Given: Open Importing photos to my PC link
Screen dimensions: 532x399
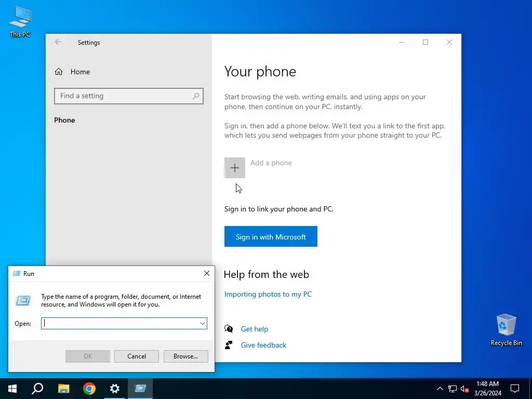Looking at the screenshot, I should (x=268, y=294).
